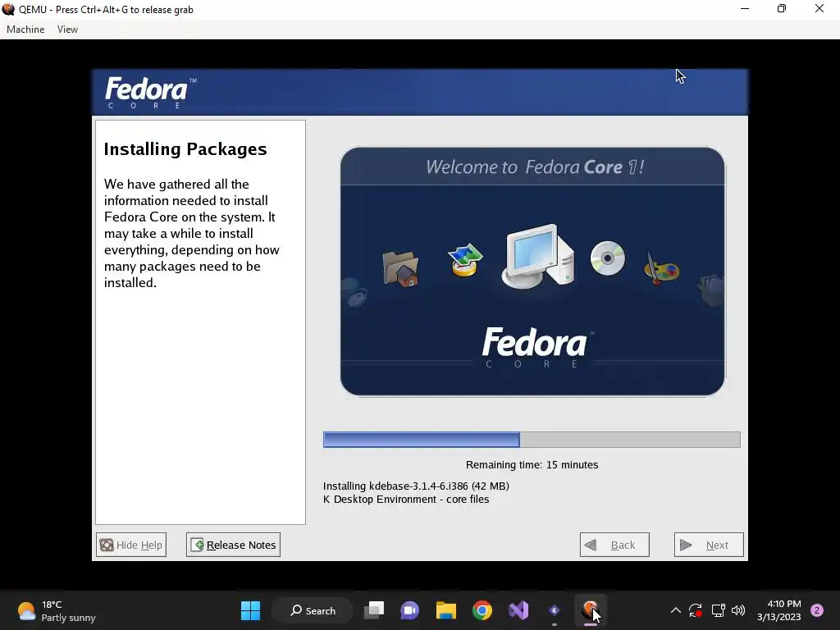Image resolution: width=840 pixels, height=630 pixels.
Task: Click the CD disc icon in banner
Action: (608, 258)
